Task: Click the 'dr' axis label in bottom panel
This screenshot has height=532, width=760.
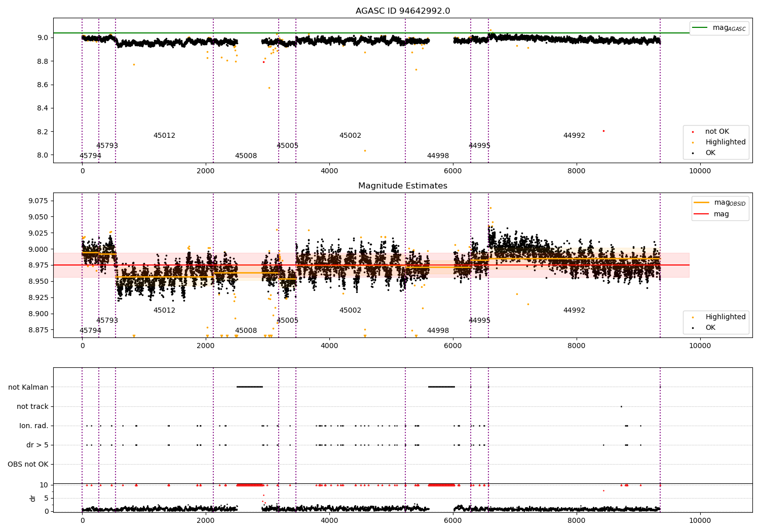Action: [x=33, y=498]
